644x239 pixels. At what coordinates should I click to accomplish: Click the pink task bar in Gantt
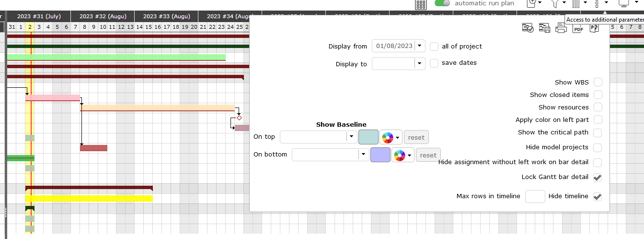(x=53, y=98)
